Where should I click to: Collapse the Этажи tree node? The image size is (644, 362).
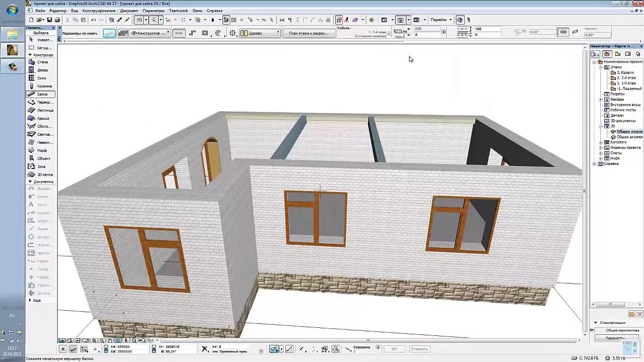(x=601, y=67)
